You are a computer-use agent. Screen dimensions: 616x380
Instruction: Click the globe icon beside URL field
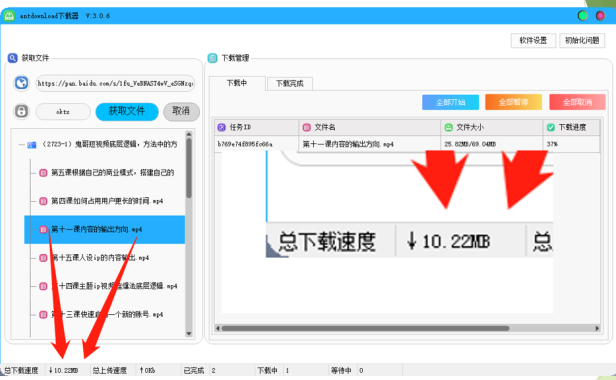pos(22,83)
